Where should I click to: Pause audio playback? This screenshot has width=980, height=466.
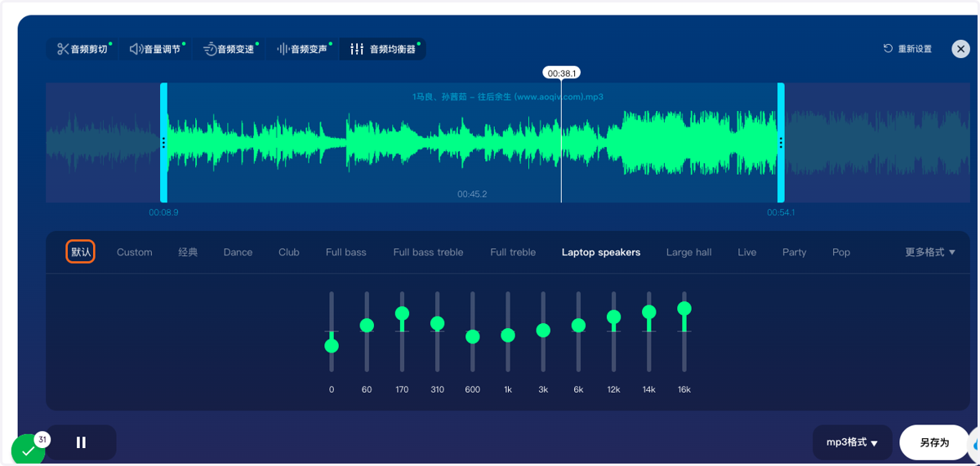tap(81, 442)
